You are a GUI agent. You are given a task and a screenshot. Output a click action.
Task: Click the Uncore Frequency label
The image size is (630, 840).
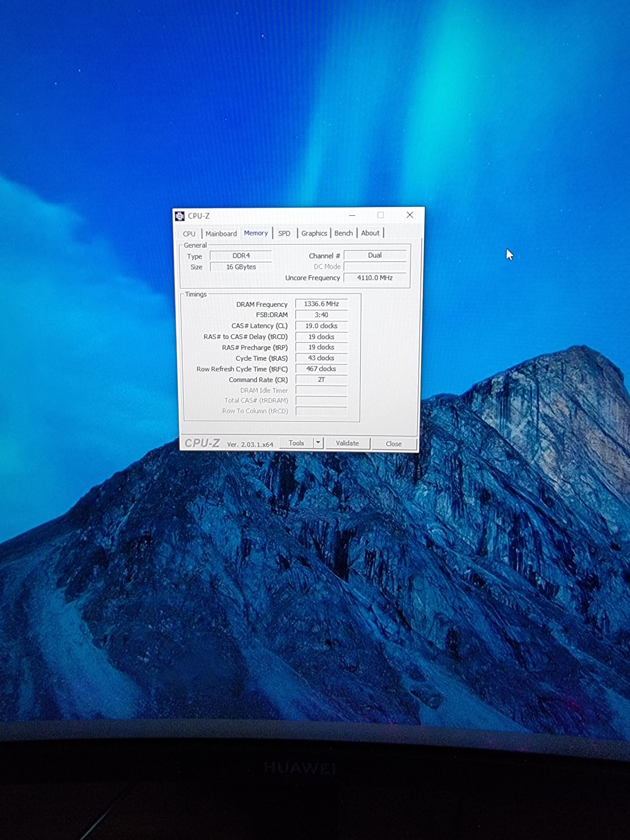[312, 278]
